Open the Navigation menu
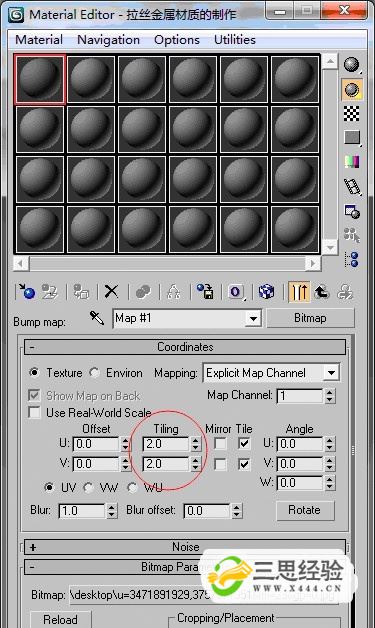The height and width of the screenshot is (628, 375). (x=108, y=40)
